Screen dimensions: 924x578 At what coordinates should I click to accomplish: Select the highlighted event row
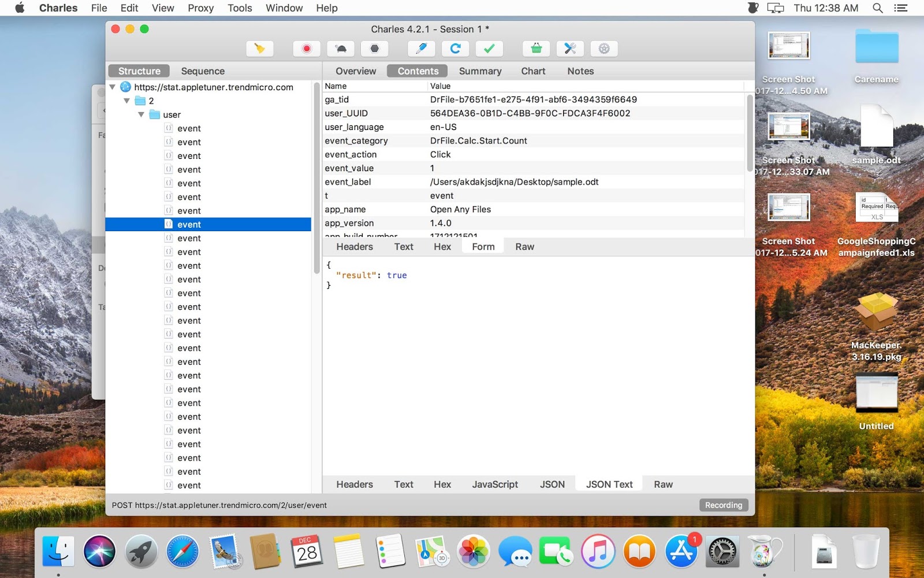(x=208, y=224)
